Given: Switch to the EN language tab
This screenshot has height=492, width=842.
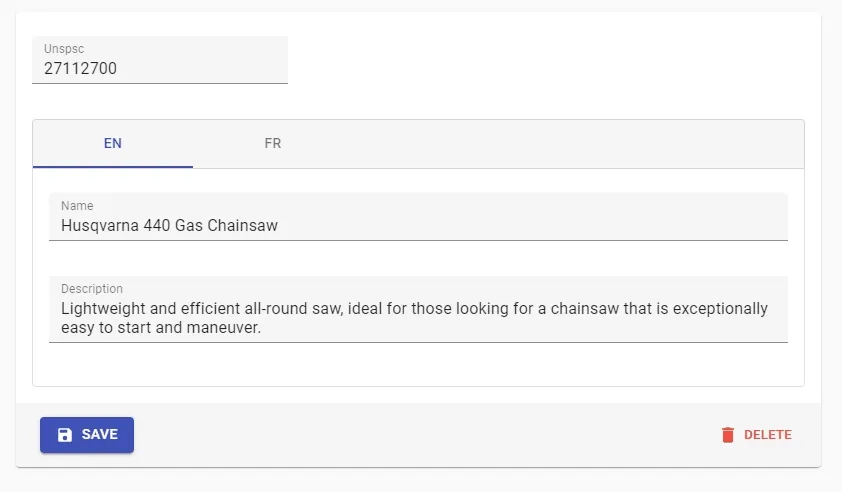Looking at the screenshot, I should tap(113, 143).
